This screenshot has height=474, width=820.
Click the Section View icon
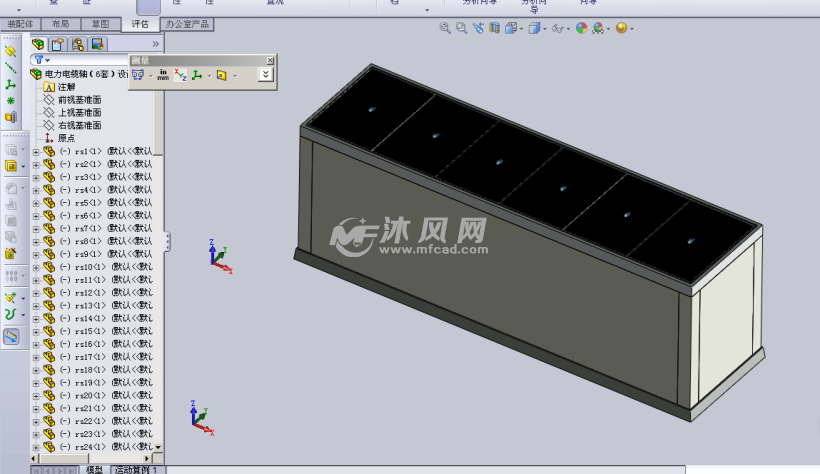pyautogui.click(x=494, y=28)
